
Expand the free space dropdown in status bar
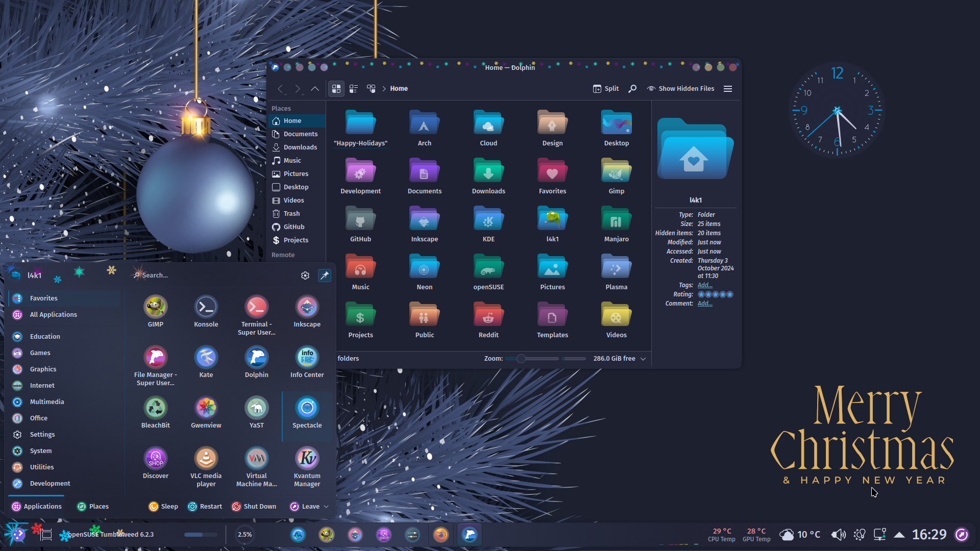[x=643, y=359]
